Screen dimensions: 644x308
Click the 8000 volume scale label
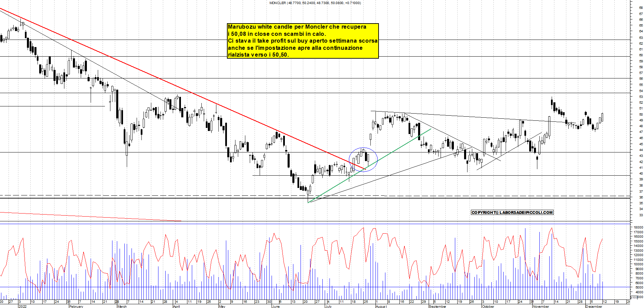tap(639, 273)
